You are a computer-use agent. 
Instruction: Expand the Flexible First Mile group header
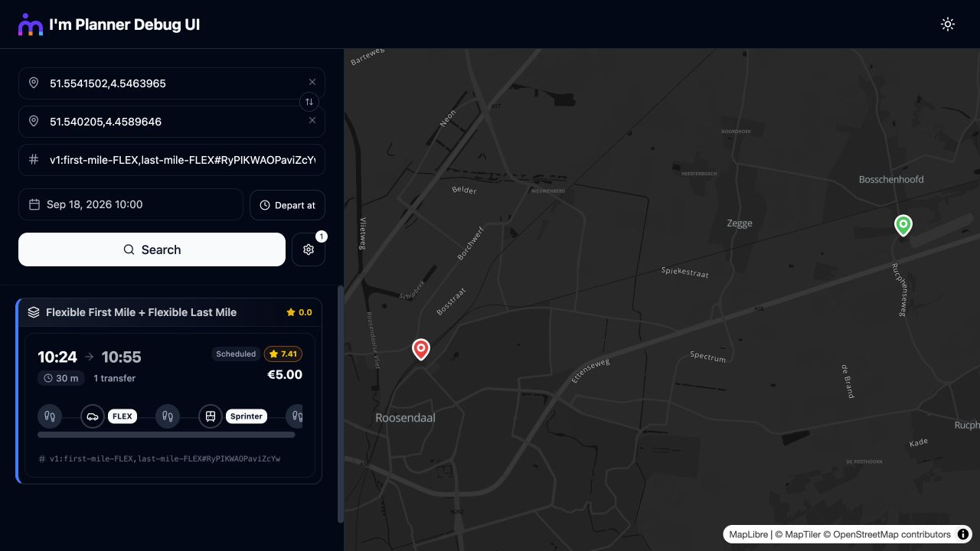pos(170,312)
